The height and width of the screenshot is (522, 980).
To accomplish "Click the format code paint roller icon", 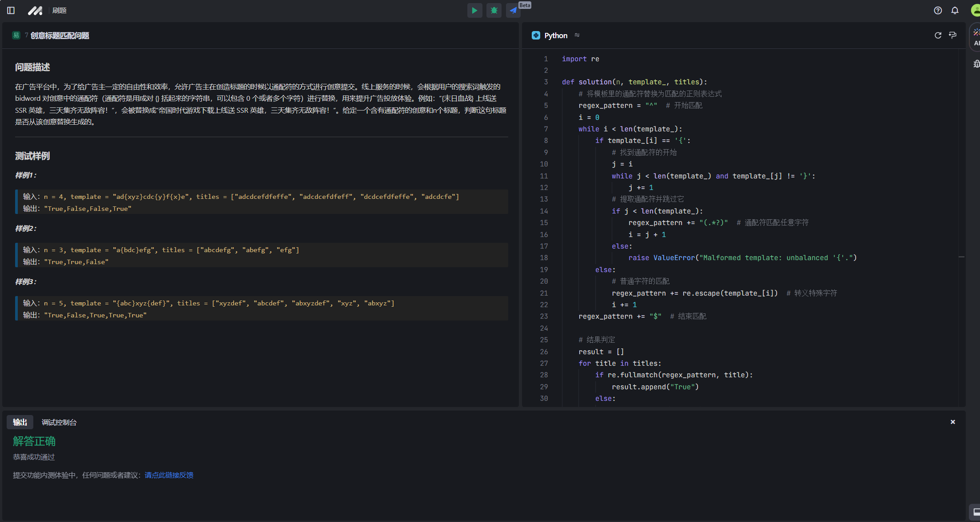I will (952, 35).
